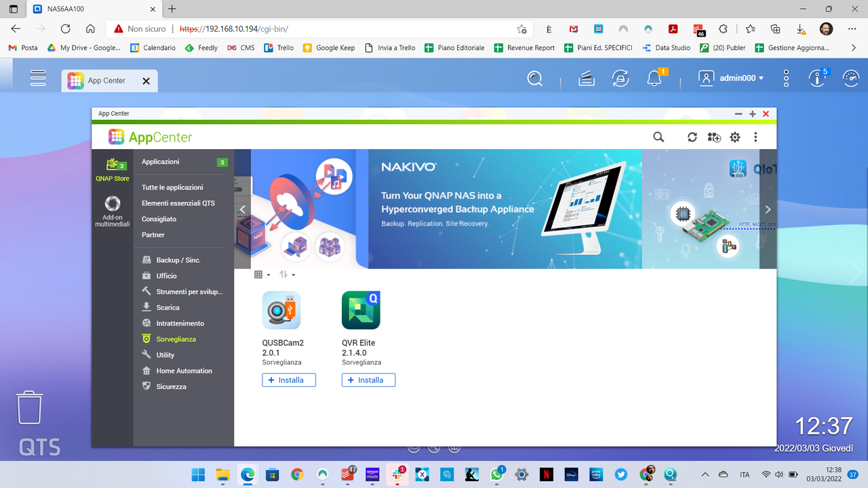
Task: Select Home Automation category
Action: click(184, 371)
